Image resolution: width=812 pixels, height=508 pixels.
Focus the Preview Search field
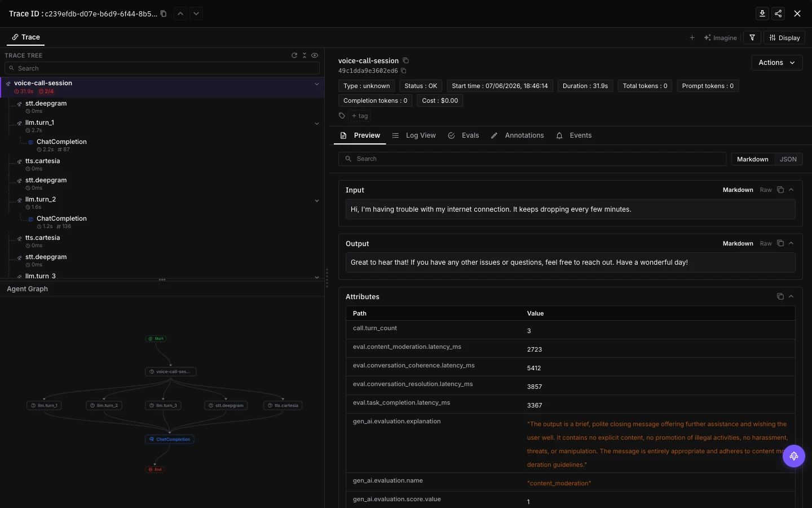532,159
